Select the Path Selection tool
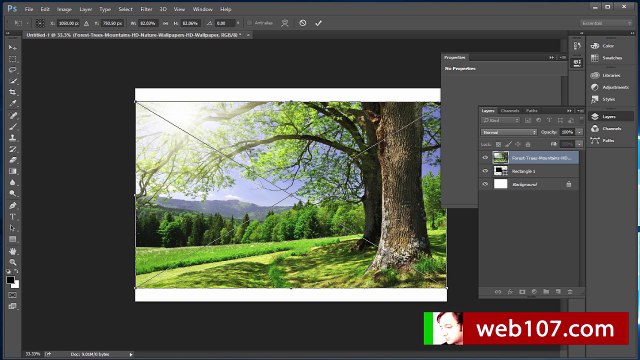640x360 pixels. tap(13, 228)
